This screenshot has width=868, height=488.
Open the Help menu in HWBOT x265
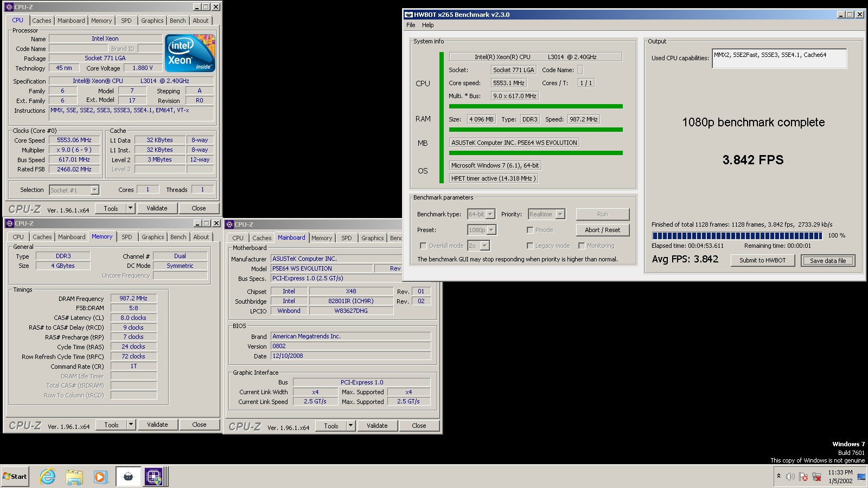coord(428,25)
